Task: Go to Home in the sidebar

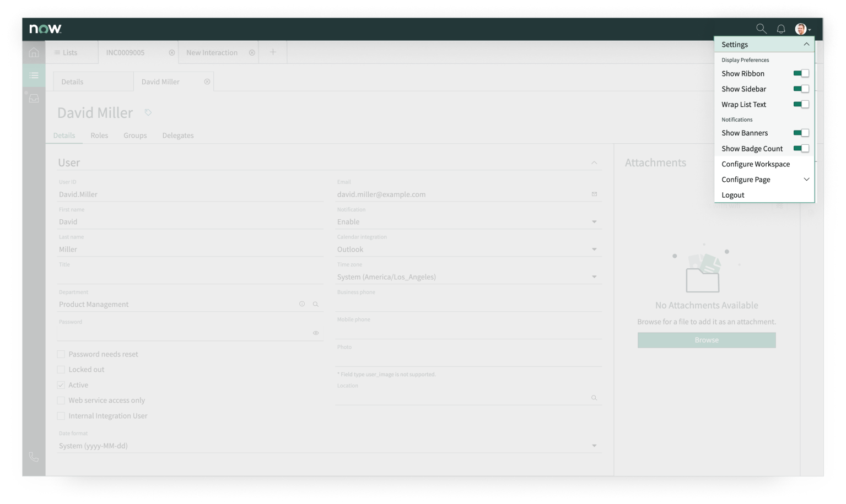Action: click(34, 52)
